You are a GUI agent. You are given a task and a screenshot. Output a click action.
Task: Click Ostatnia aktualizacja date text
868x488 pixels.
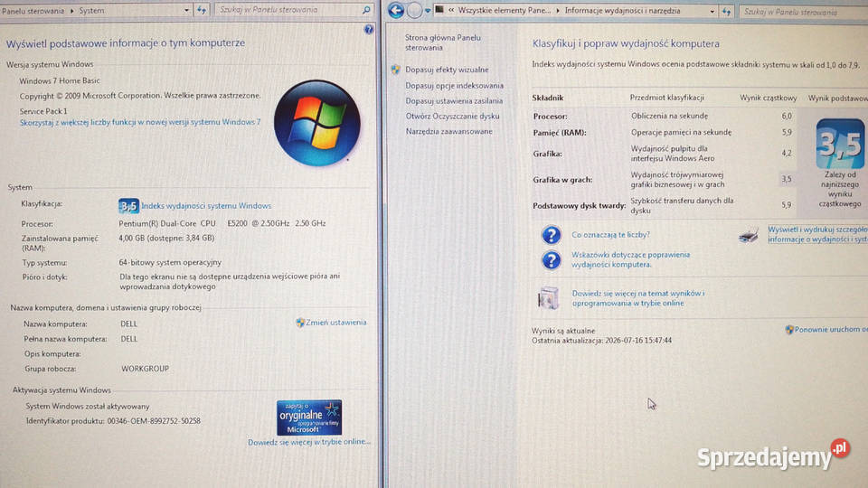point(602,341)
